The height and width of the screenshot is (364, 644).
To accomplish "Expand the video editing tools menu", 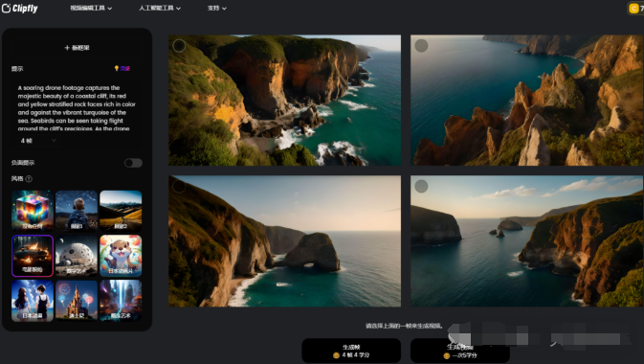I will click(91, 9).
